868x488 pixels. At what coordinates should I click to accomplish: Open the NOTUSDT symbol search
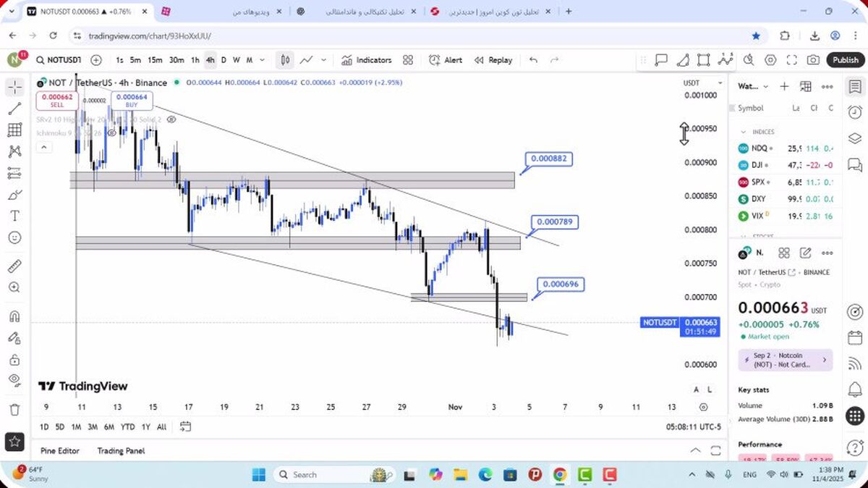(x=59, y=60)
